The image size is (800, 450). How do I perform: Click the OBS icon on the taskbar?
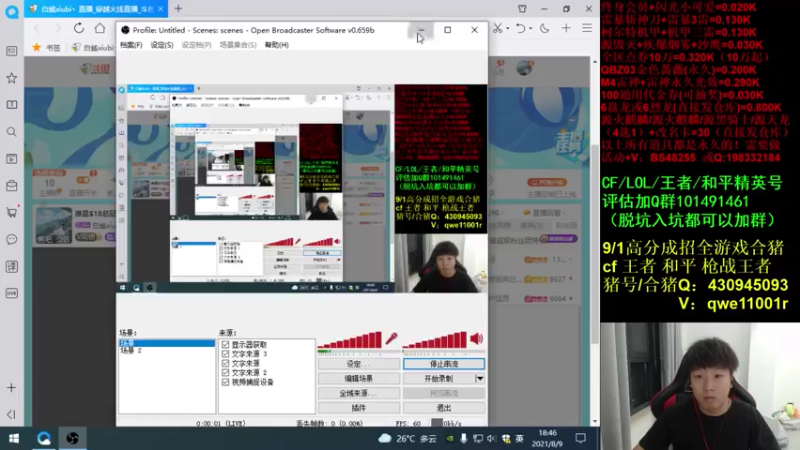point(72,438)
